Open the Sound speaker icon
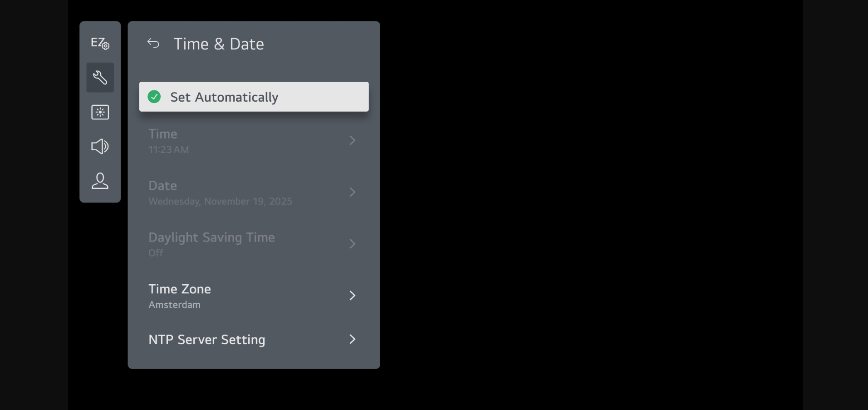Image resolution: width=868 pixels, height=410 pixels. pos(100,146)
